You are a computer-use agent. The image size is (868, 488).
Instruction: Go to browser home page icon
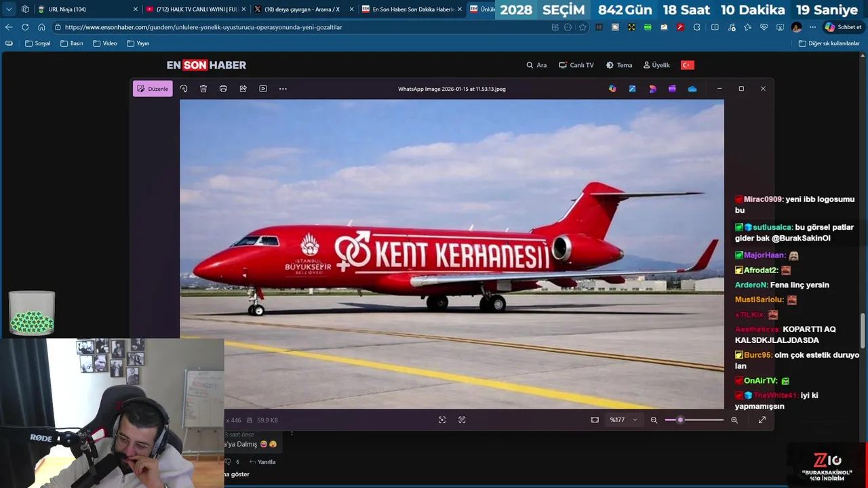41,27
